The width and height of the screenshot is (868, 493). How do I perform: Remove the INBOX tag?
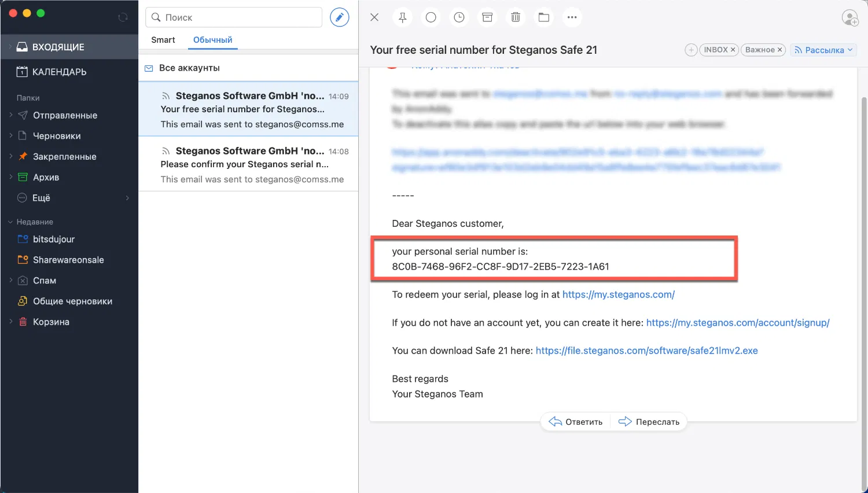pos(733,50)
